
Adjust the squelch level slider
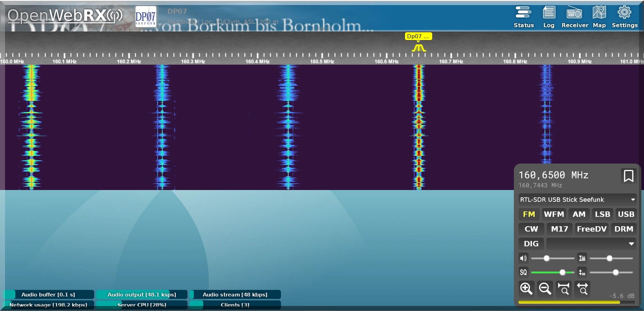[x=562, y=272]
